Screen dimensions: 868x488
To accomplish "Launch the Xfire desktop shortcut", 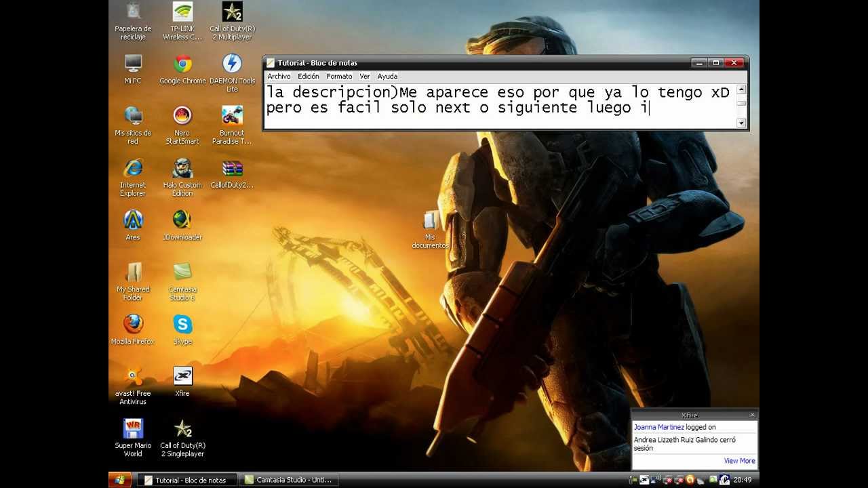I will pyautogui.click(x=182, y=382).
